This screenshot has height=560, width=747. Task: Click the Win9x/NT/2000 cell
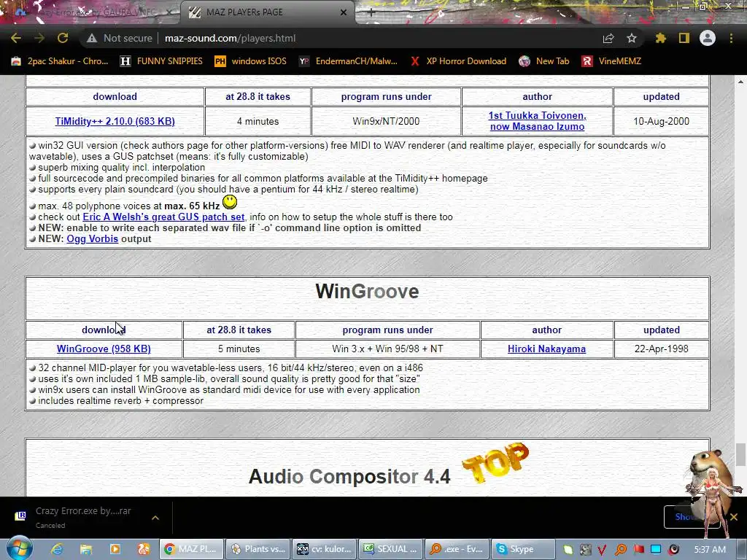click(386, 122)
